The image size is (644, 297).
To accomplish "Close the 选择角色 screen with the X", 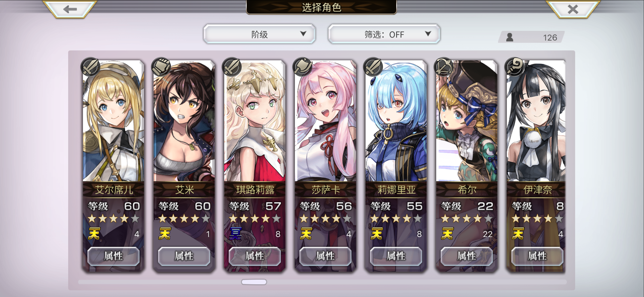I will [x=573, y=9].
